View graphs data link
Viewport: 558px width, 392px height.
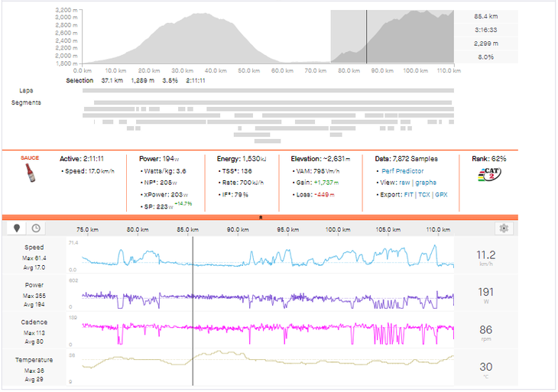pos(426,183)
